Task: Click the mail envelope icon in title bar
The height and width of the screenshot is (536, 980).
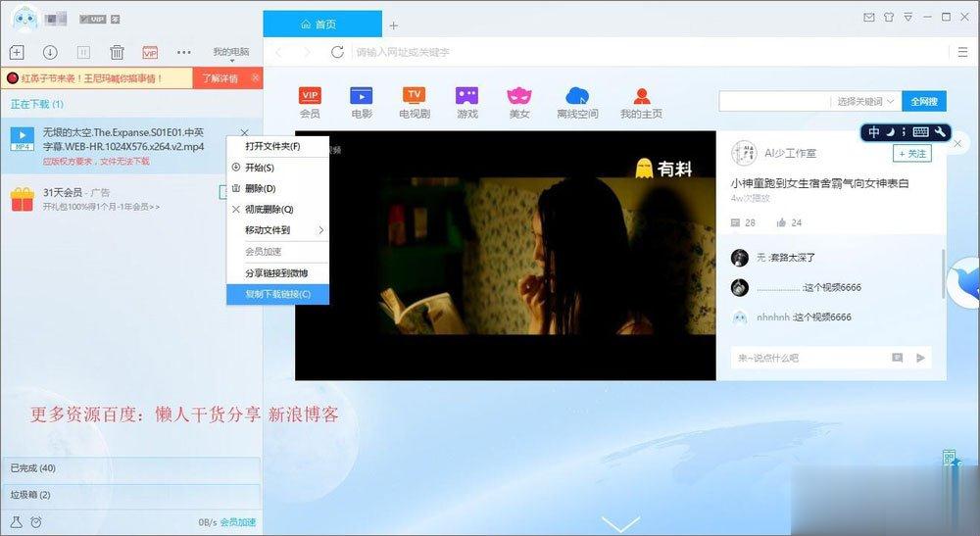Action: point(868,18)
